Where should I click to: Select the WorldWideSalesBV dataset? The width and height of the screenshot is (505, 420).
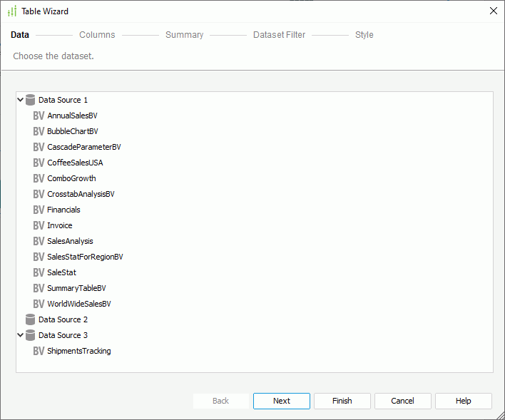(x=79, y=304)
